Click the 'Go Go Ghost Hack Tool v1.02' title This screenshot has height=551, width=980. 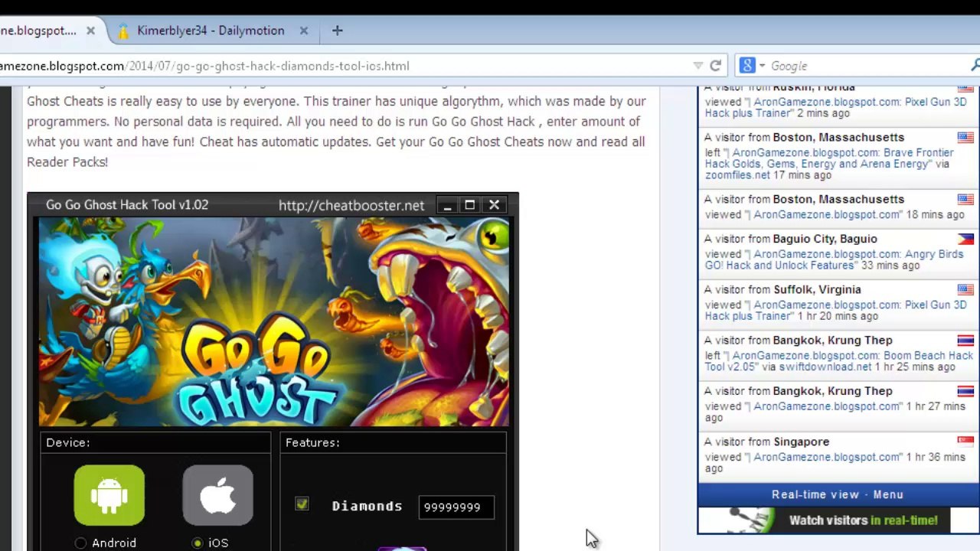coord(127,205)
